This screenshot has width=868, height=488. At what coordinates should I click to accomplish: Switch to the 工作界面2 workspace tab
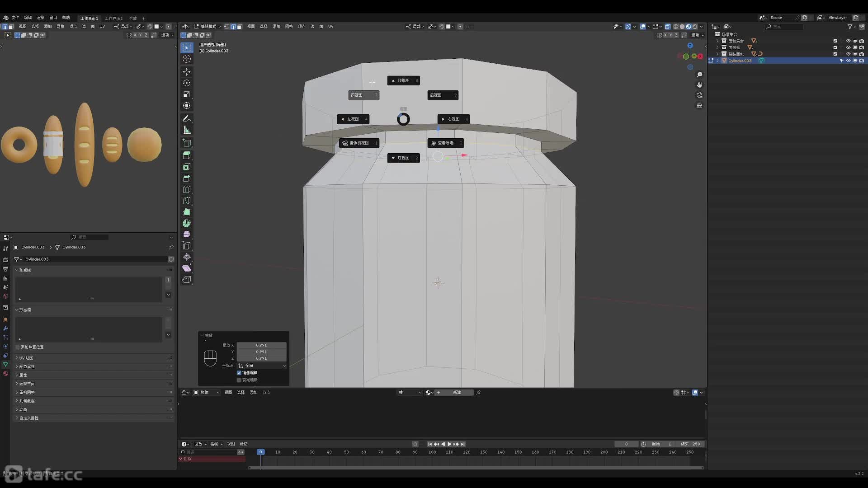pyautogui.click(x=113, y=19)
